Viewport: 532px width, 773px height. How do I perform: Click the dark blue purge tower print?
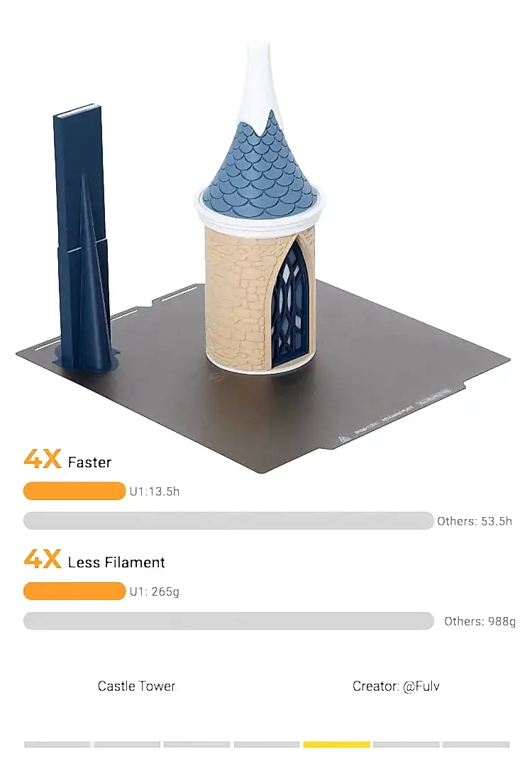(83, 239)
